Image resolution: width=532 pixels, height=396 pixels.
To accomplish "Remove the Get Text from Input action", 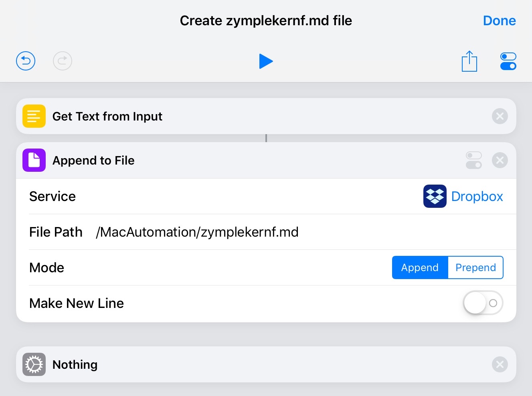I will tap(500, 116).
